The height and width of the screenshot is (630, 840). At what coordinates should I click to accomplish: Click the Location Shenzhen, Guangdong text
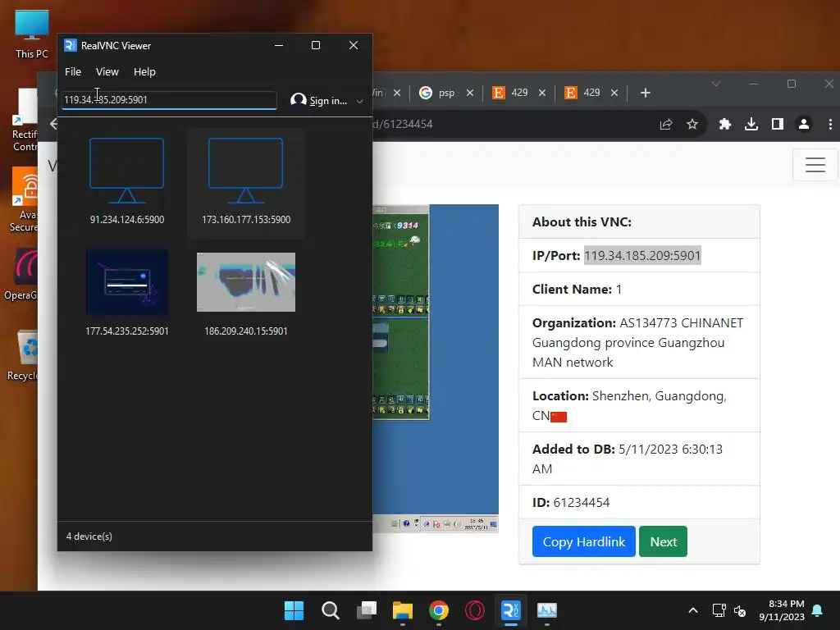click(x=629, y=405)
